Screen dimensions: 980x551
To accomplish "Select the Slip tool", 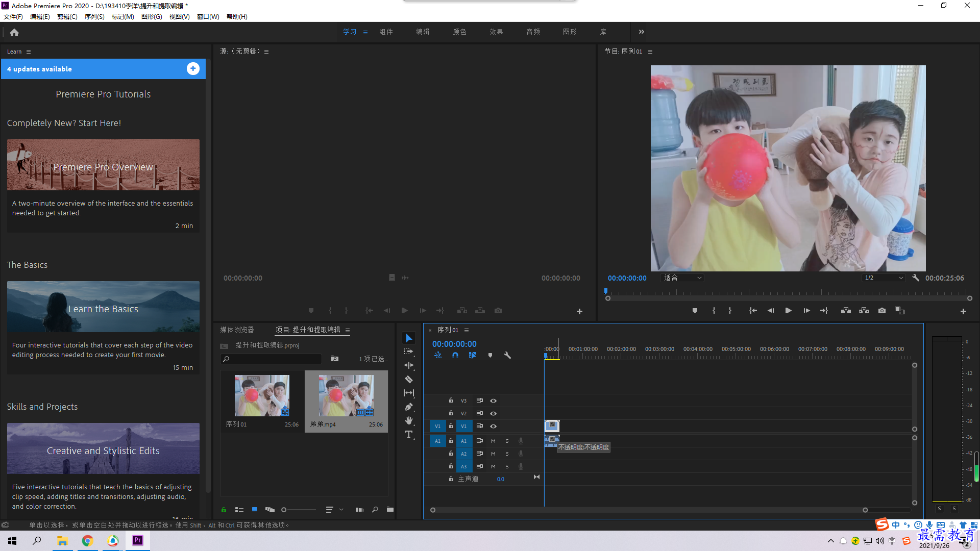I will 409,393.
